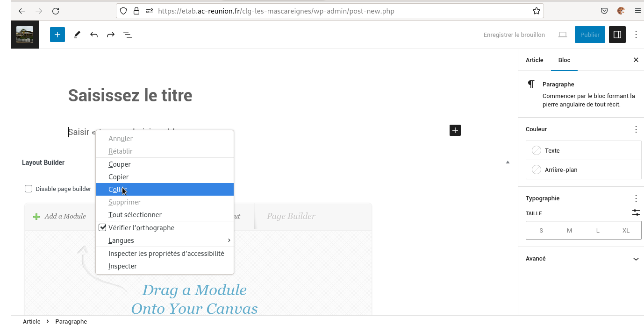The width and height of the screenshot is (644, 325).
Task: Select the pencil Tools icon
Action: [x=77, y=35]
